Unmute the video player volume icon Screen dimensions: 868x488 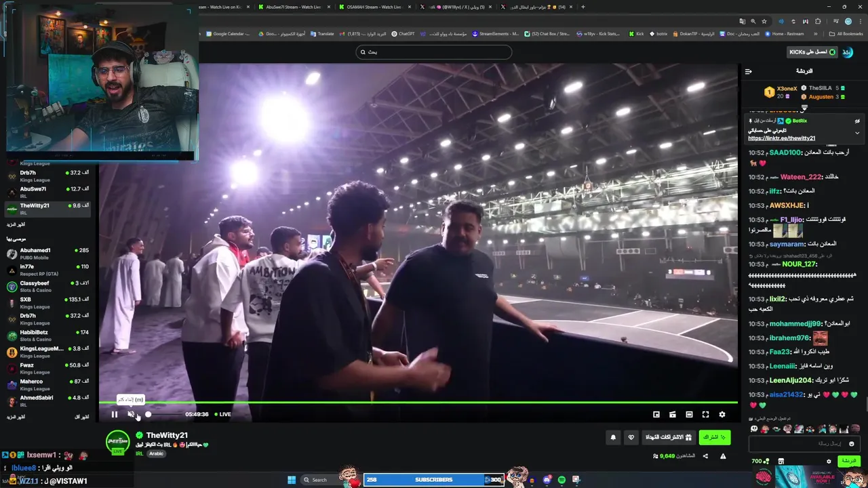131,414
